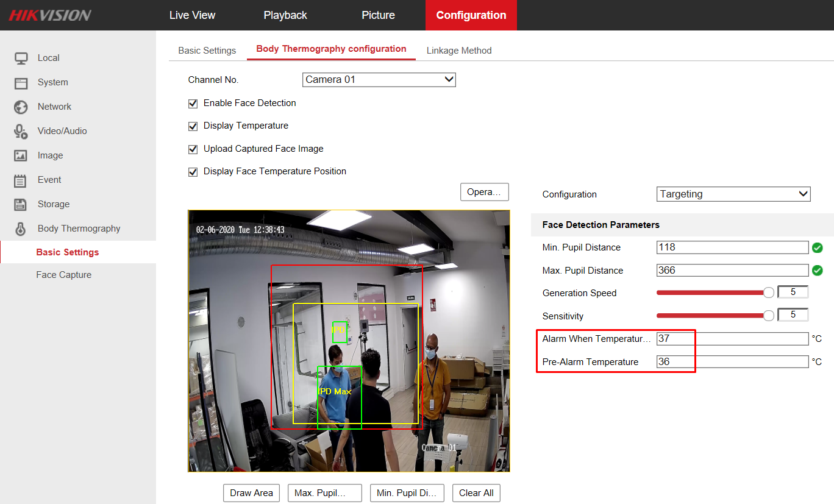Open the Channel No. Camera 01 dropdown
Screen dimensions: 834x504
(379, 80)
